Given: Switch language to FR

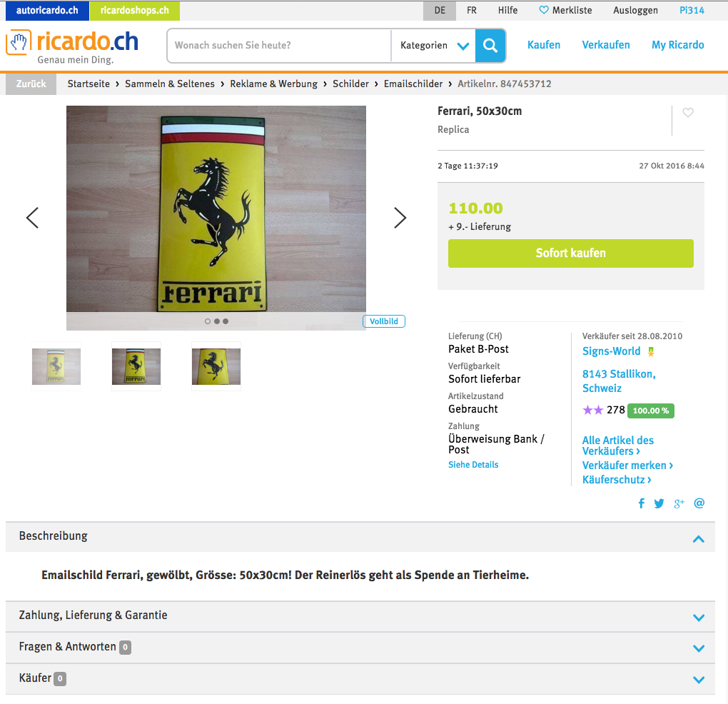Looking at the screenshot, I should click(x=472, y=10).
